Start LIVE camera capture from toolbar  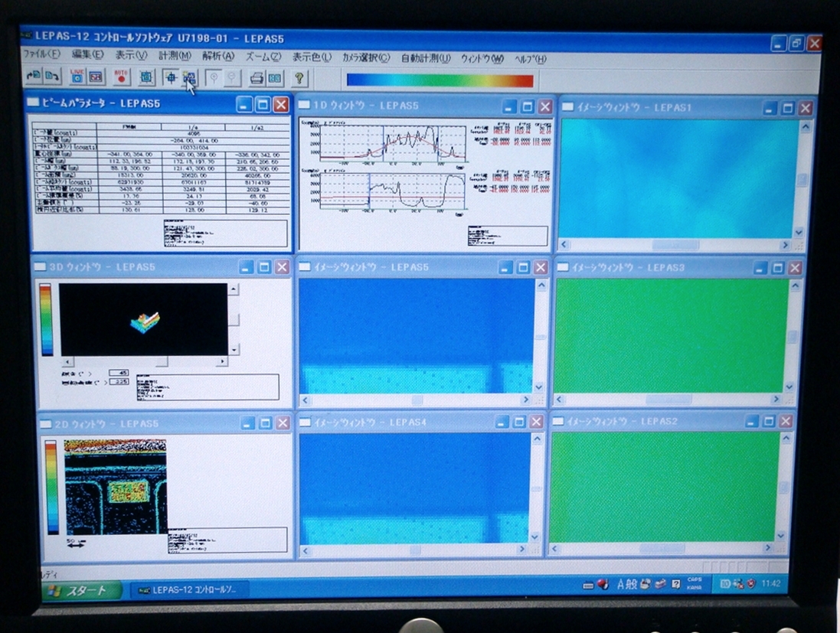77,77
